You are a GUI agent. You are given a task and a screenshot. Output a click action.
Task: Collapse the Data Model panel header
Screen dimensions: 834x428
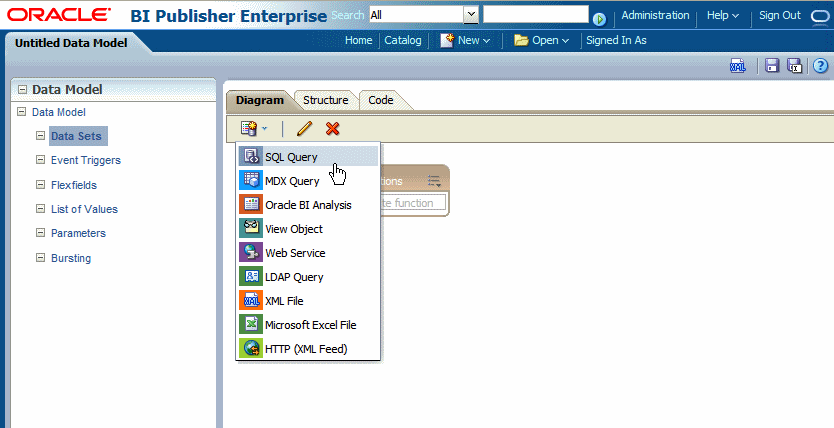(22, 89)
